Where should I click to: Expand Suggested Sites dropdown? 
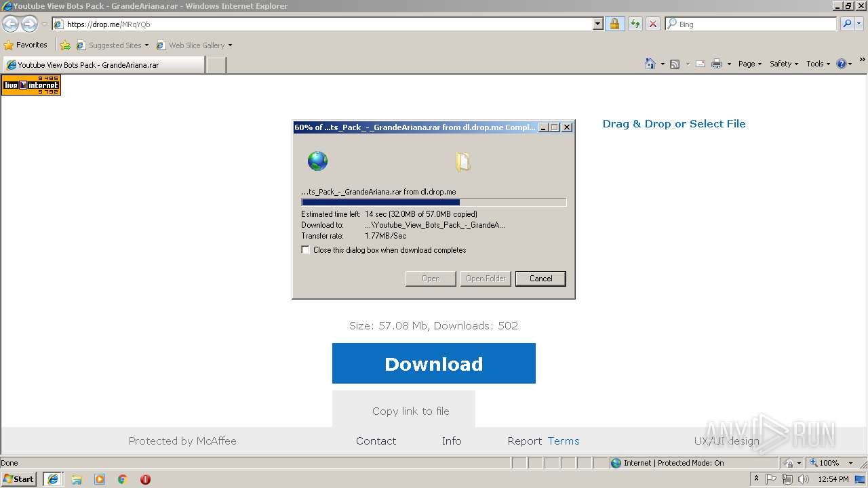146,45
